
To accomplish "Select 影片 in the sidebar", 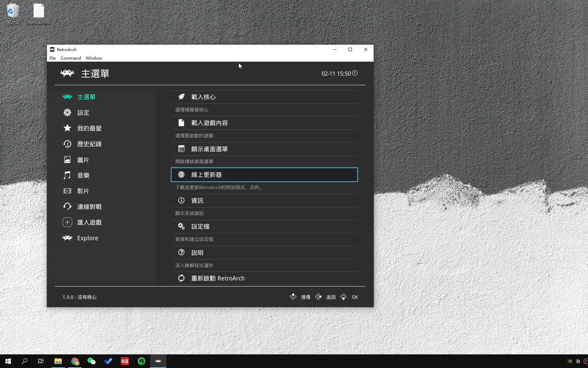I will (x=83, y=191).
